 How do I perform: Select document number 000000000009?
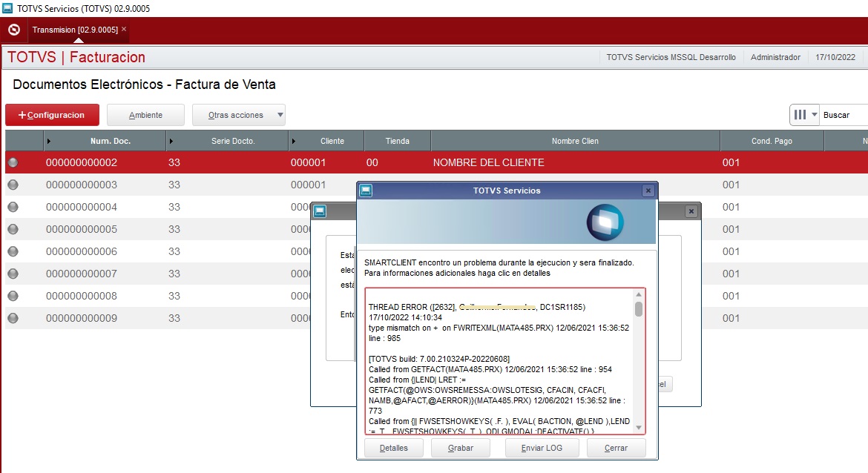tap(82, 318)
